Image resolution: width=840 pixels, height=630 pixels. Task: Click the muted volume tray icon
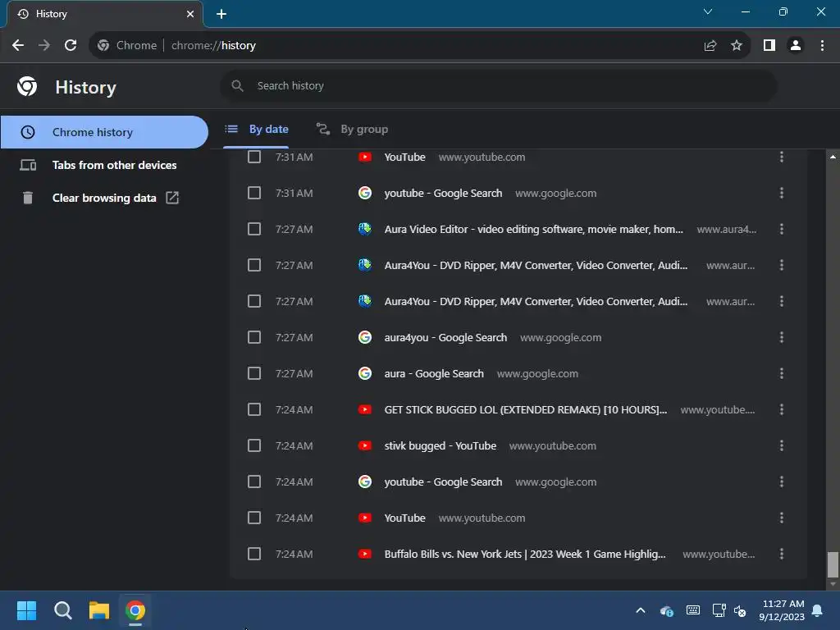point(740,610)
